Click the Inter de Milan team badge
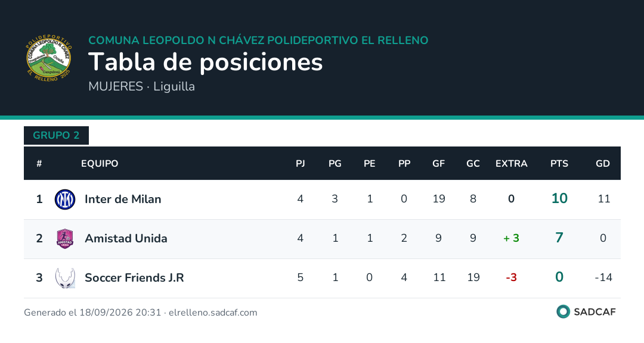Viewport: 644px width, 343px height. coord(65,199)
